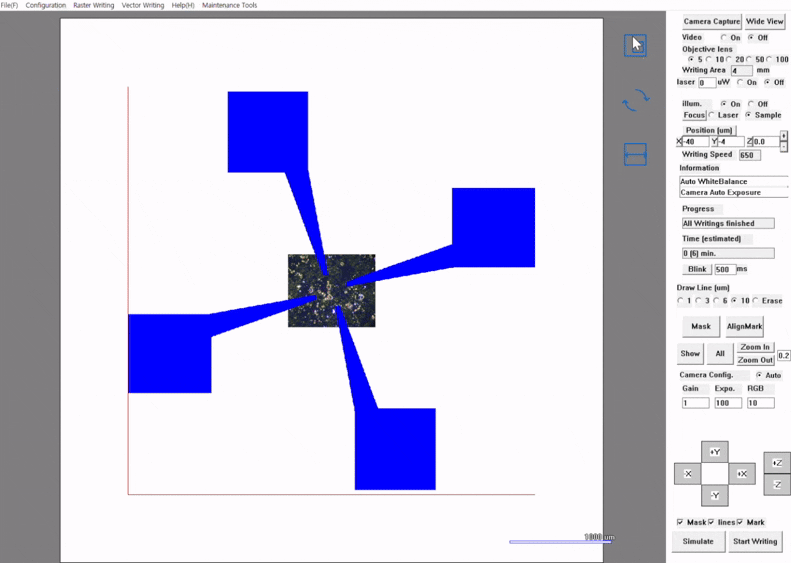The height and width of the screenshot is (563, 791).
Task: Click the Writing Speed field
Action: (x=750, y=155)
